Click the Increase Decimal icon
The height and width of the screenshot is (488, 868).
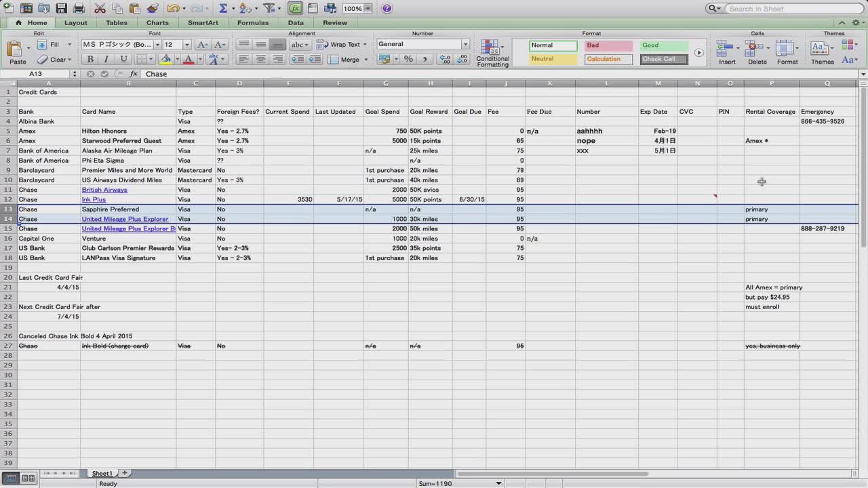[x=446, y=59]
